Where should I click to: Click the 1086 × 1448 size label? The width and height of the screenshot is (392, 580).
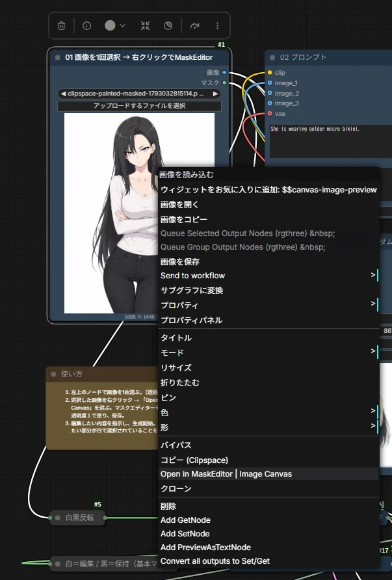point(139,317)
